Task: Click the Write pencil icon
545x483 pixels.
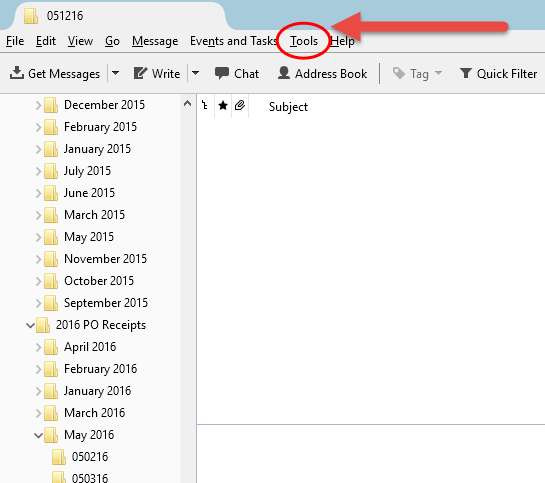Action: click(140, 73)
